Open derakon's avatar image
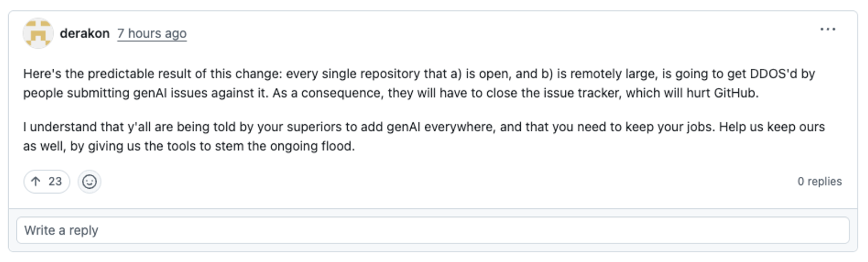The height and width of the screenshot is (262, 868). tap(38, 33)
